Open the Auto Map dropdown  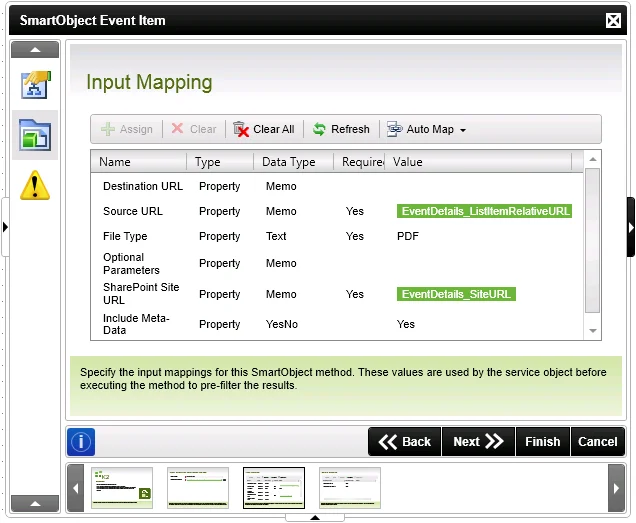point(426,129)
